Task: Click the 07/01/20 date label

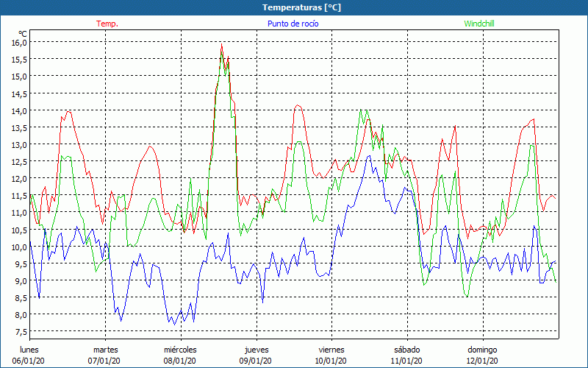Action: [104, 361]
